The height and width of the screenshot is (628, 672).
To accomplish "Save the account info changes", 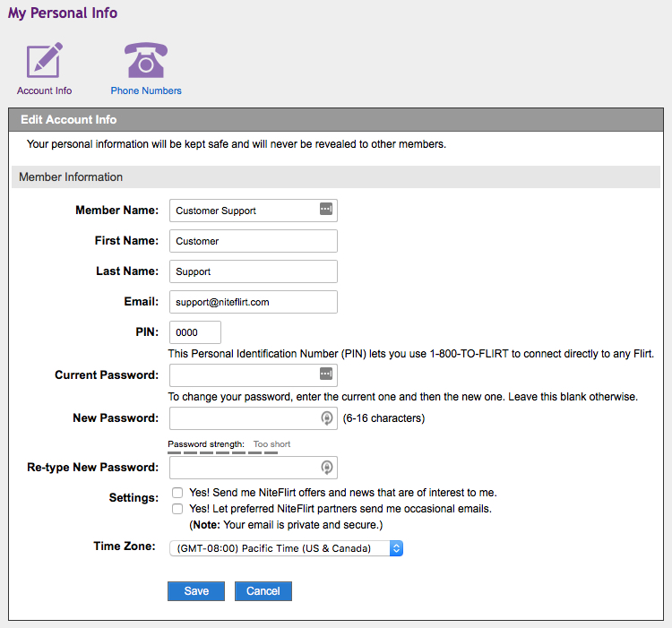I will [196, 591].
